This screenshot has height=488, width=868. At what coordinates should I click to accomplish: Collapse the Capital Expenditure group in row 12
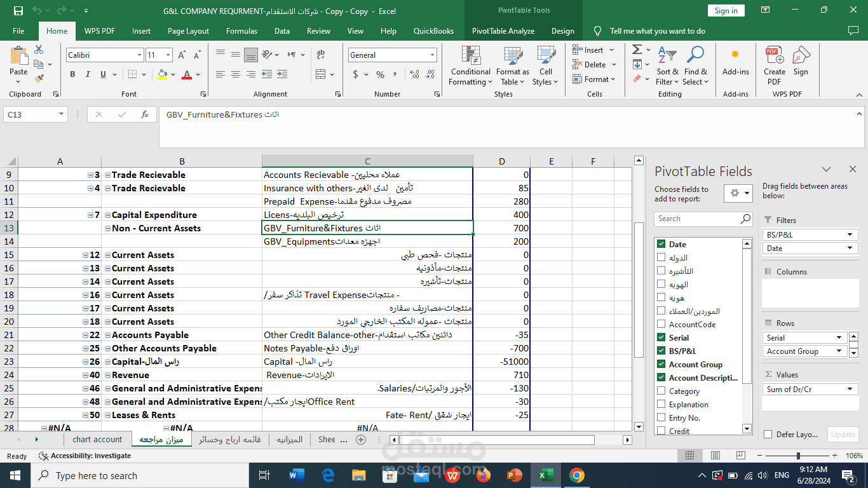[107, 215]
